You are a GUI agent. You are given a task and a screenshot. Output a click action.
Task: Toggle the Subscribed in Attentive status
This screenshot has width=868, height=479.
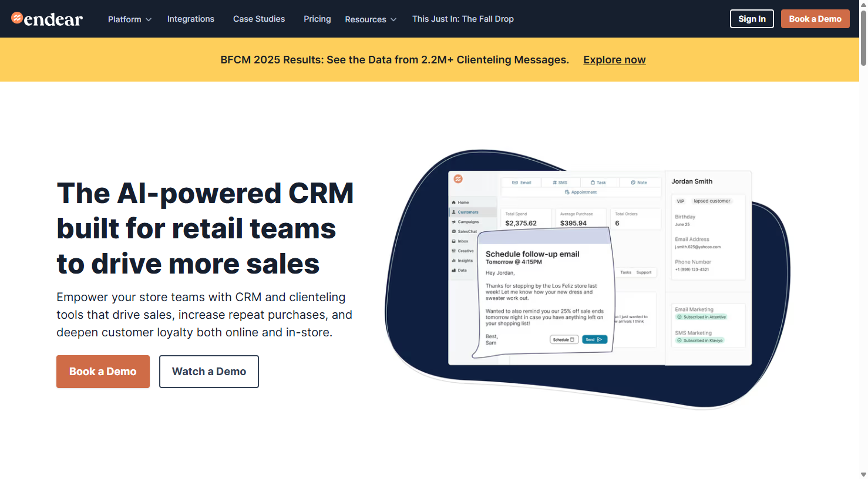coord(700,316)
